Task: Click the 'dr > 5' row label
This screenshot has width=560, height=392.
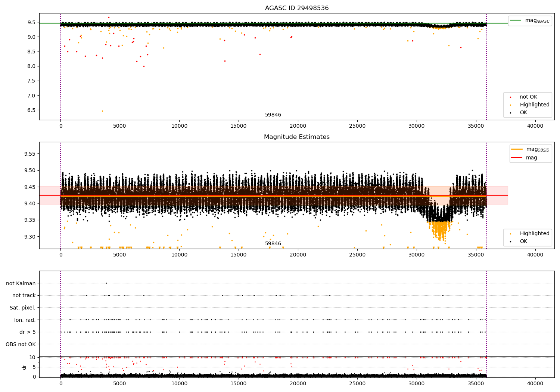Action: [x=28, y=332]
